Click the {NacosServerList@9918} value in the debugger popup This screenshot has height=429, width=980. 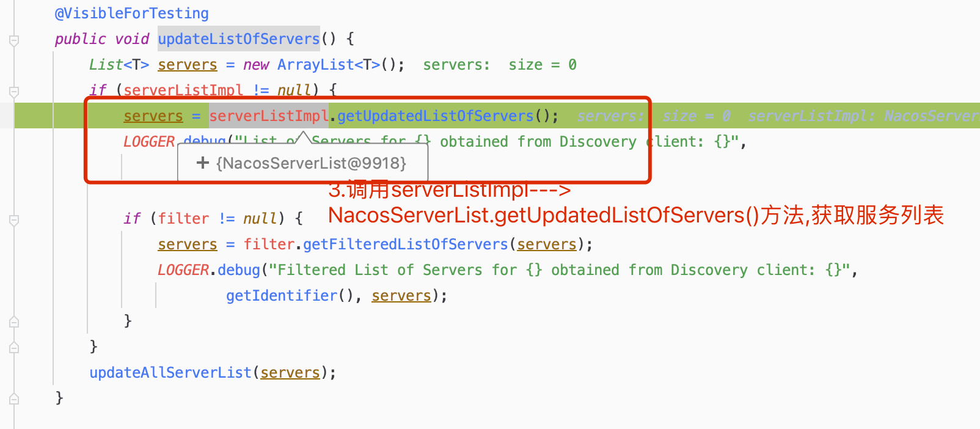[x=311, y=163]
